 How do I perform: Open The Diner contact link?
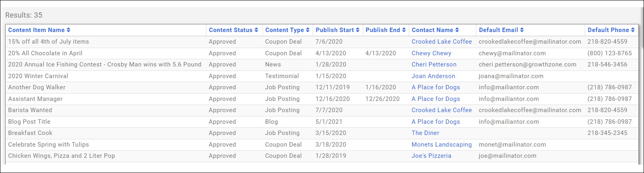pyautogui.click(x=425, y=133)
